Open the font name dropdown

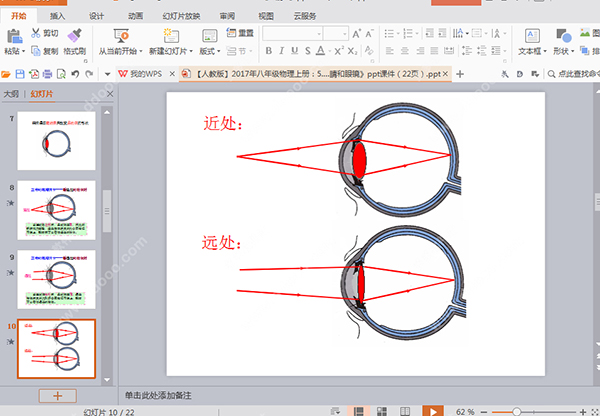[319, 34]
